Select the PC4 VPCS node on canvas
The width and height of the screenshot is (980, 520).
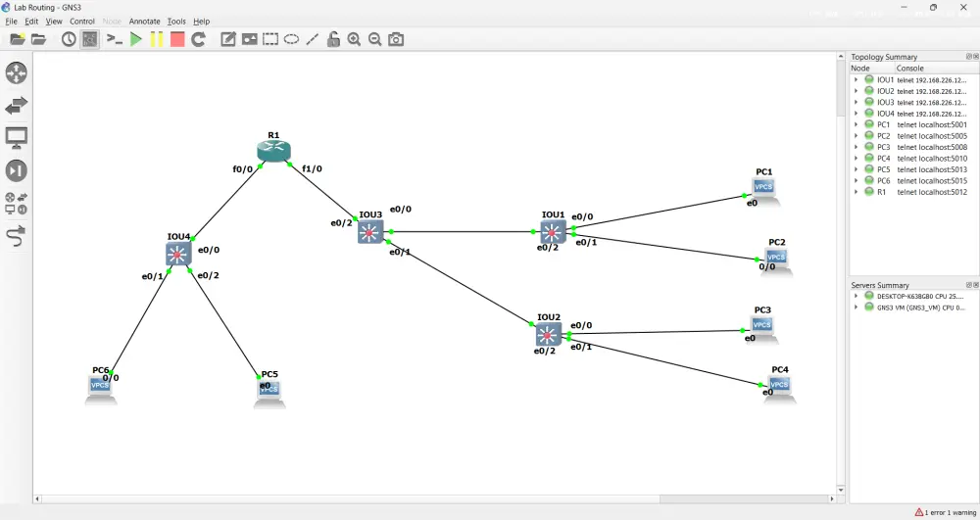[x=779, y=388]
